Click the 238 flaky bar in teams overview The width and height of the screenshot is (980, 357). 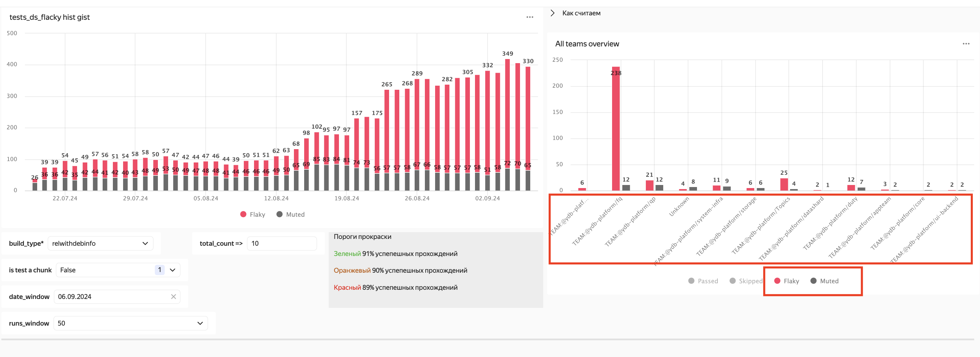[615, 129]
